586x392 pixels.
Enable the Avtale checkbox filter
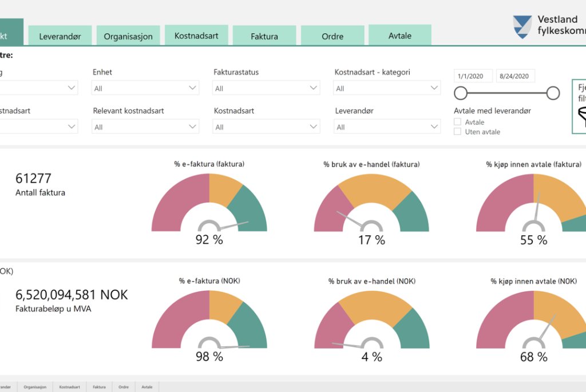point(457,122)
